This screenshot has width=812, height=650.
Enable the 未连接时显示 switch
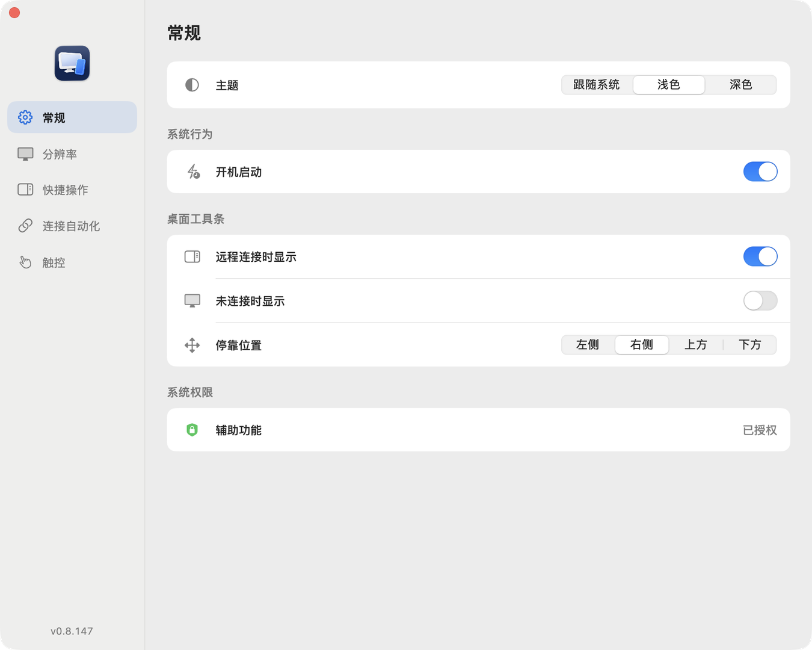point(760,301)
